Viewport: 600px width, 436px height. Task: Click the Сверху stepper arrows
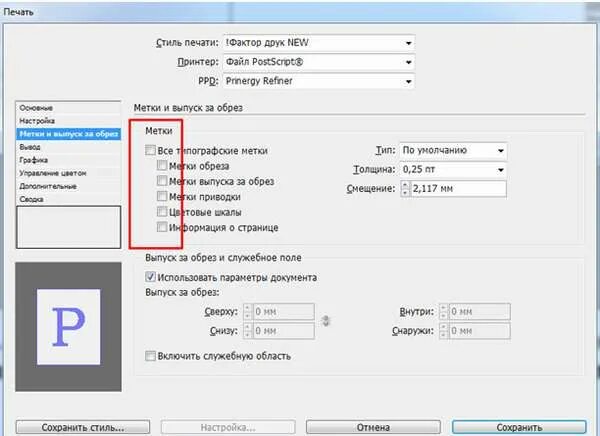(x=248, y=312)
